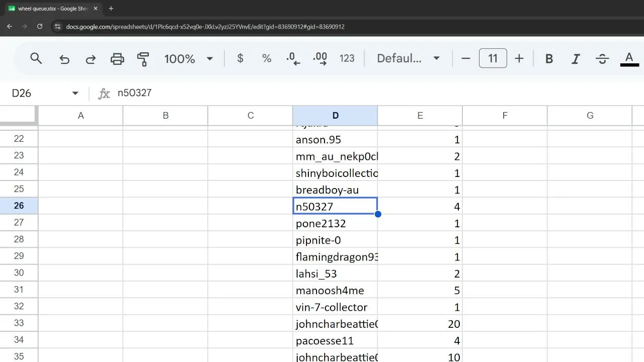Undo the last action
Screen dimensions: 644x362
tap(64, 59)
